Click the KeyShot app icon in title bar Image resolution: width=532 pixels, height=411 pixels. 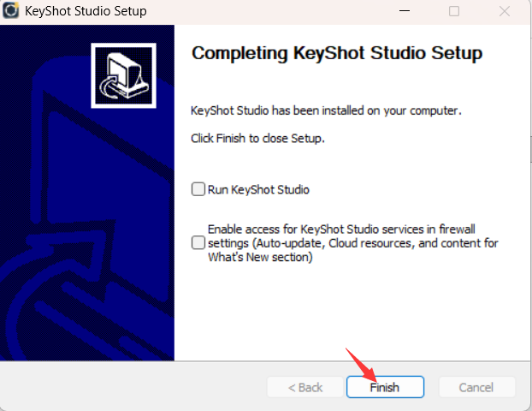pos(12,11)
